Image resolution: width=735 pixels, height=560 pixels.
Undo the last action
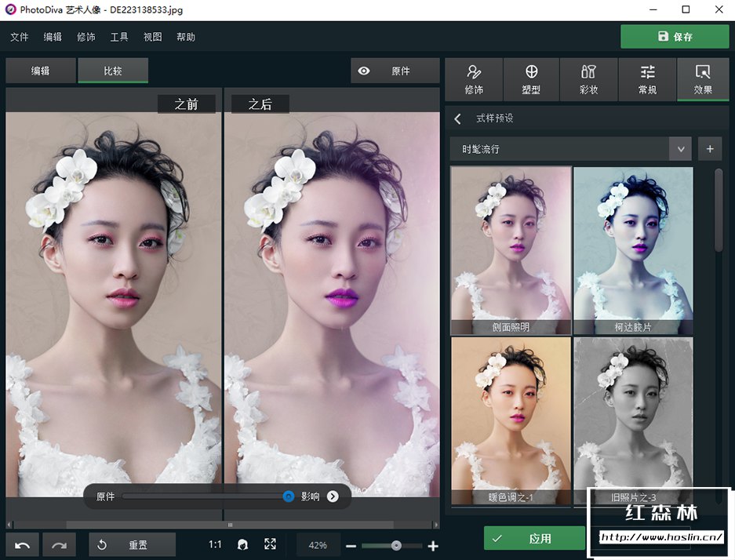(23, 545)
